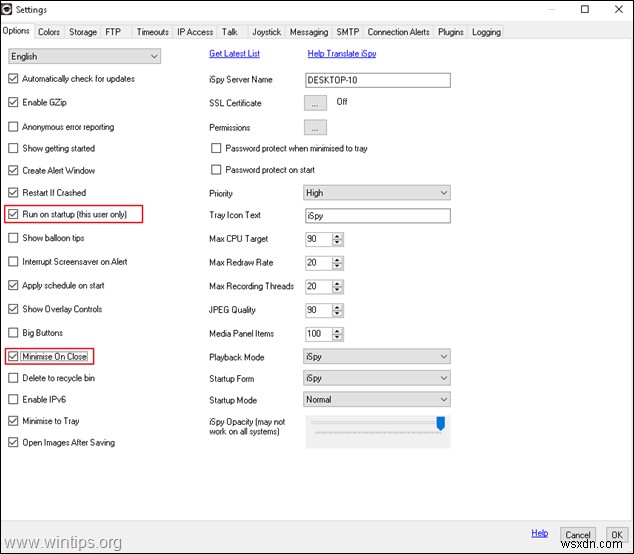Switch to the Plugins tab
This screenshot has height=554, width=634.
point(450,32)
